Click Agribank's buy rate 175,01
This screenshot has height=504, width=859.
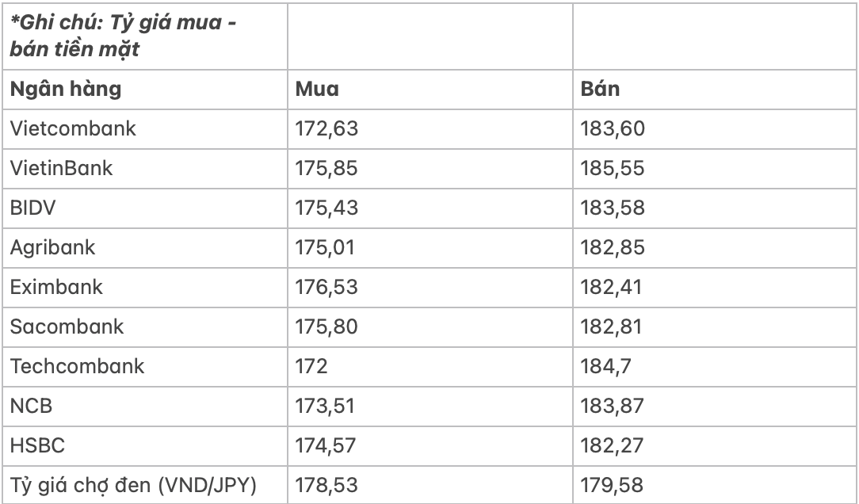coord(326,247)
